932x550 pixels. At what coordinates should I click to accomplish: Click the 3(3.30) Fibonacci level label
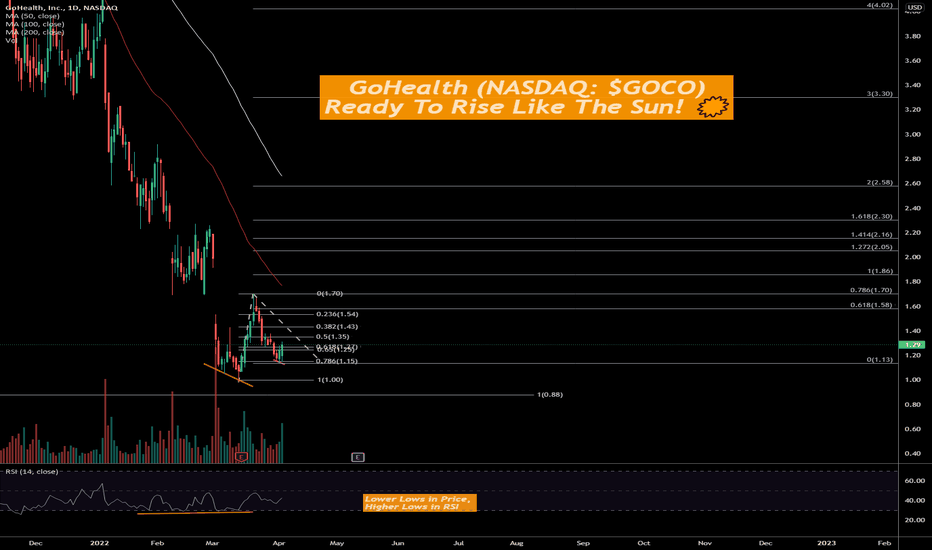coord(880,94)
